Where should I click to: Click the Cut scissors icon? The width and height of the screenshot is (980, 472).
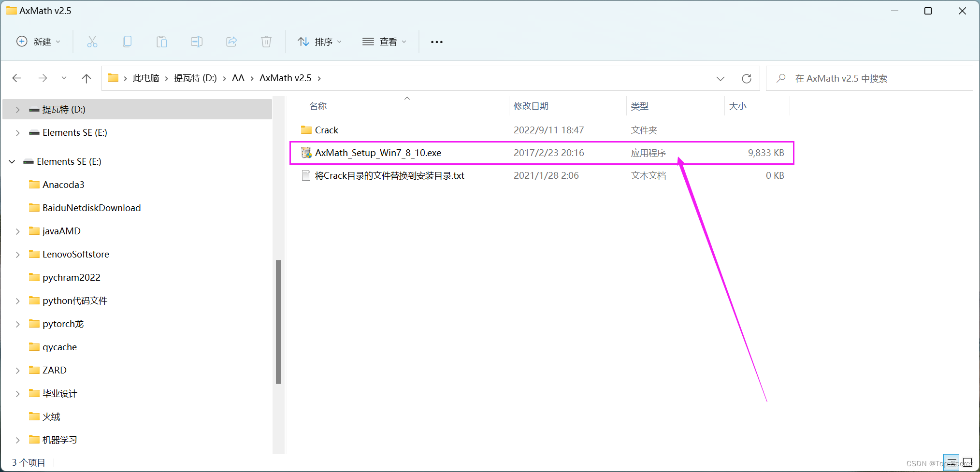tap(92, 42)
